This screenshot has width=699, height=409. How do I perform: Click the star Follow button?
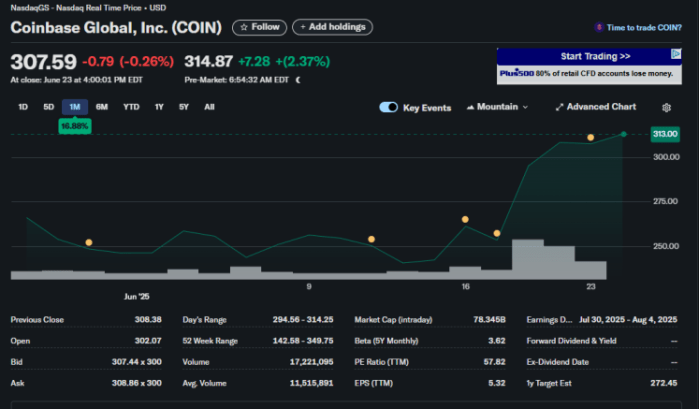point(259,27)
